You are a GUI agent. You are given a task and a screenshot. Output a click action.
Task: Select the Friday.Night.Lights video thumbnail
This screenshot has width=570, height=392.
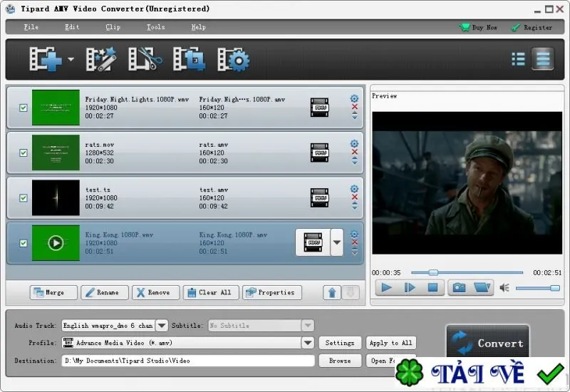point(56,108)
